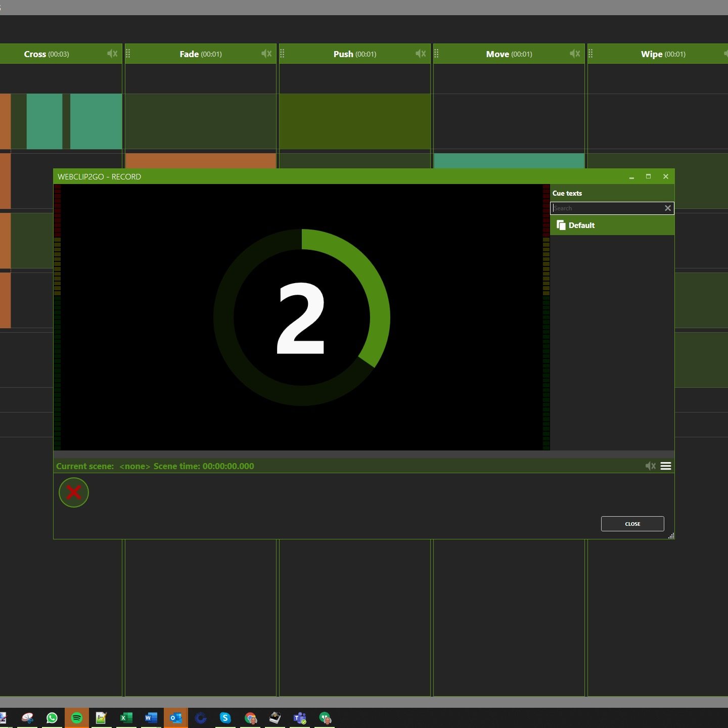Open the disk drive app in taskbar
Image resolution: width=728 pixels, height=728 pixels.
point(275,718)
